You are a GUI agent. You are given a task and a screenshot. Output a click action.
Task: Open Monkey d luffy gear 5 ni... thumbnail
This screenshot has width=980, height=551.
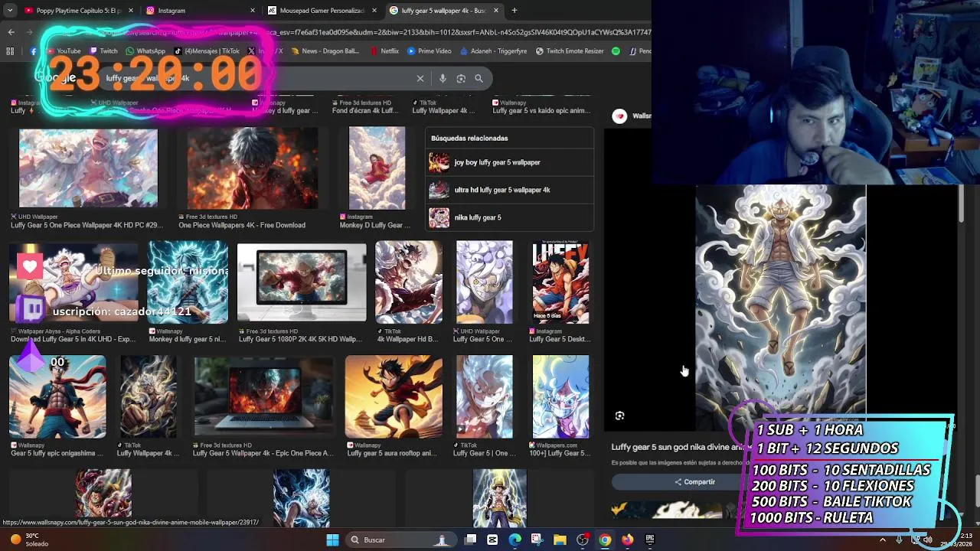click(188, 282)
